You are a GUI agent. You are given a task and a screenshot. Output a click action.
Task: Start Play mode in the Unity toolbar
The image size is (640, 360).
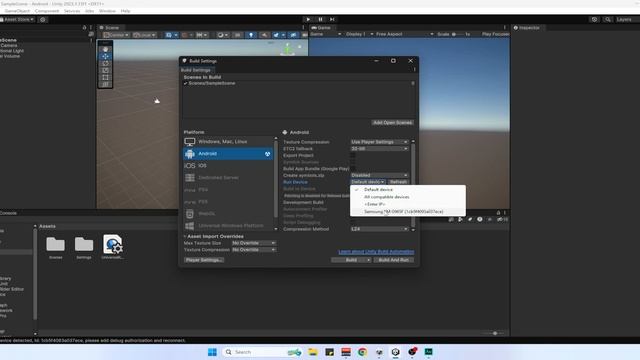308,19
